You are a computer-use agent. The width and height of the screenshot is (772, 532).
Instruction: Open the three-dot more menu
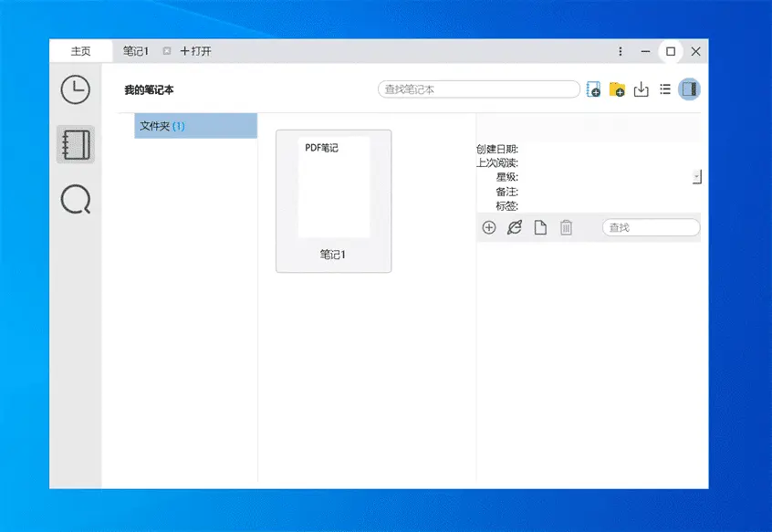coord(621,51)
